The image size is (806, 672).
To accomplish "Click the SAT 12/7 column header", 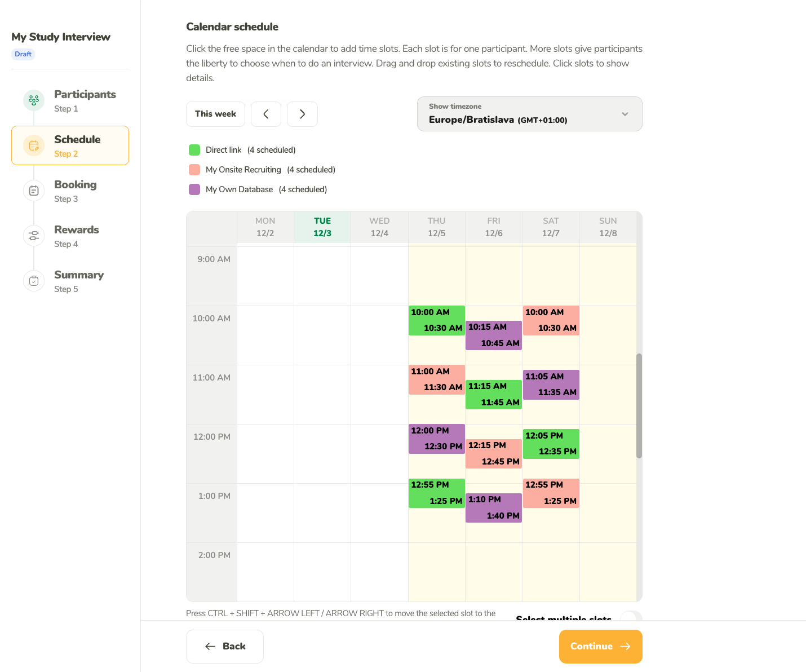I will tap(551, 227).
